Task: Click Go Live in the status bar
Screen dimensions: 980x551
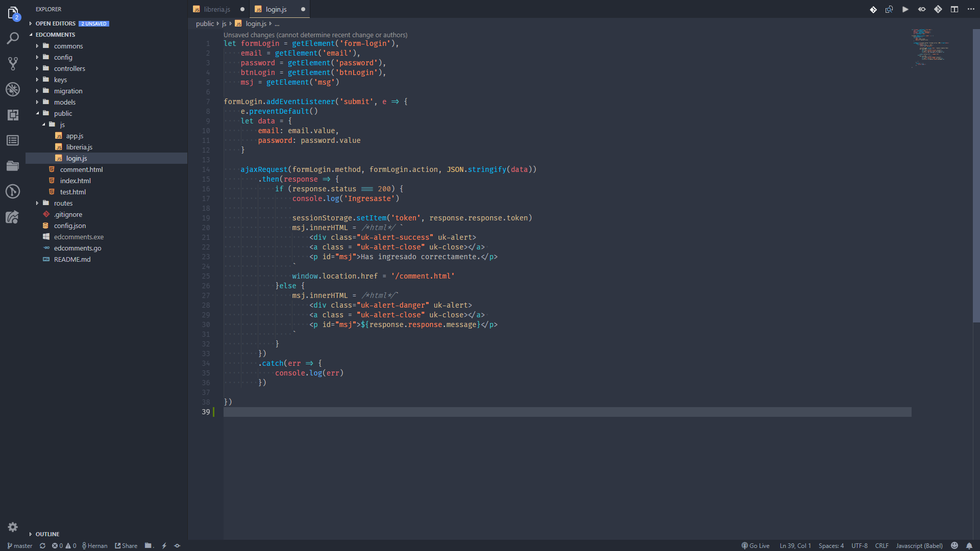Action: point(755,545)
